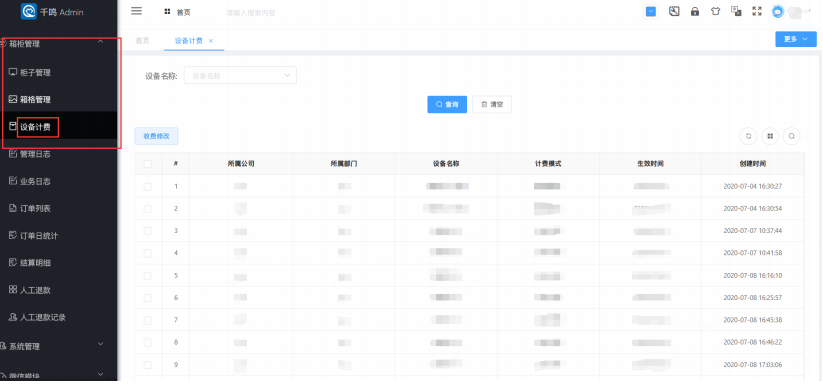
Task: Click the 首页 breadcrumb in the header
Action: point(183,12)
